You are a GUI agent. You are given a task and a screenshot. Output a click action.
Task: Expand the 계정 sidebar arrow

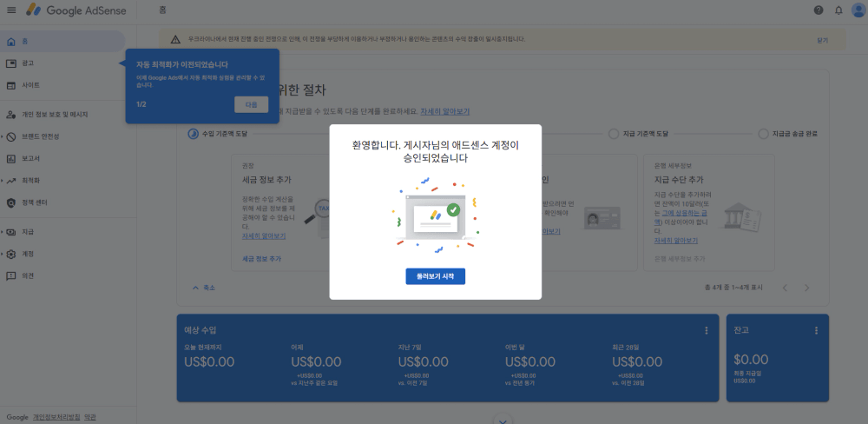(3, 254)
